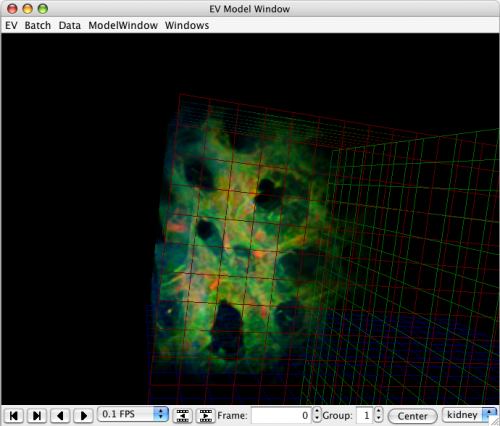Viewport: 500px width, 426px height.
Task: Click the Frame number input field
Action: pyautogui.click(x=282, y=416)
